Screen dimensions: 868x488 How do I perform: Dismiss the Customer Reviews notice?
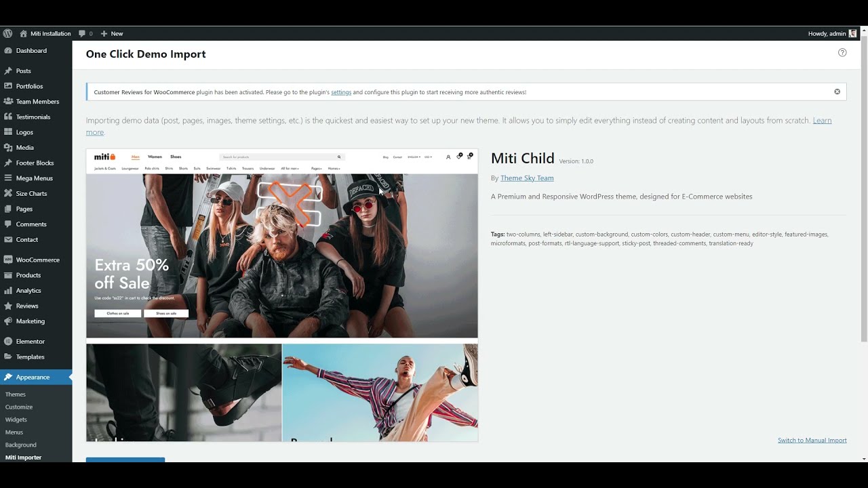point(837,91)
